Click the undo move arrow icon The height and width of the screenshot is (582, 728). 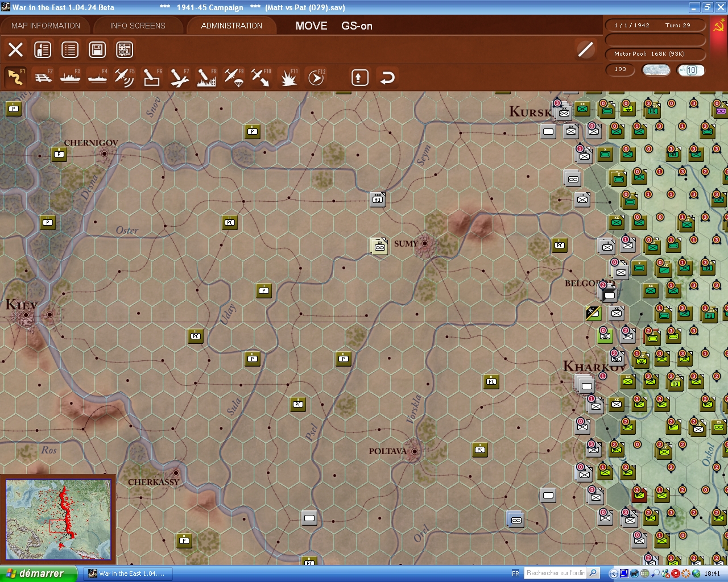coord(387,77)
